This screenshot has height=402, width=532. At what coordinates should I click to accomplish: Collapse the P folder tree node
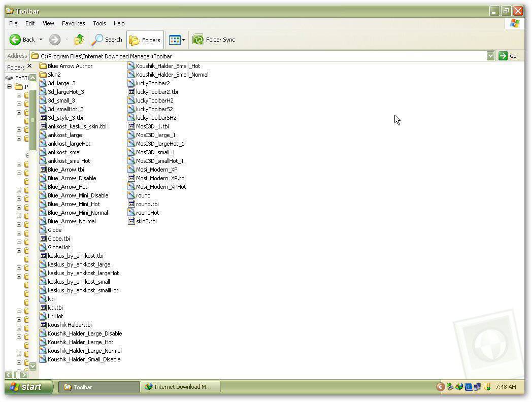[10, 87]
